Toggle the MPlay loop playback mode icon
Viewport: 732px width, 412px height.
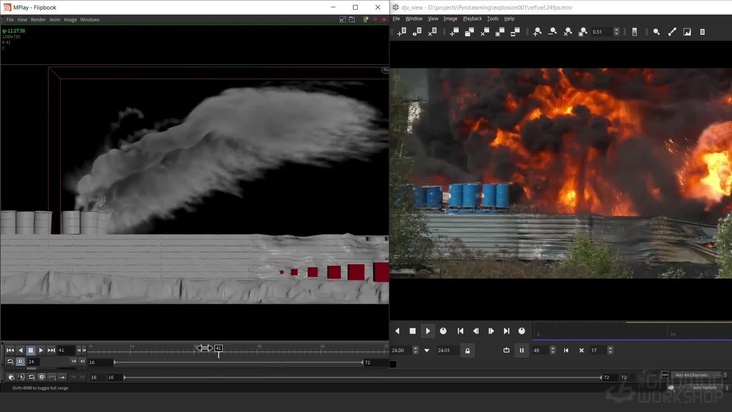[x=10, y=362]
